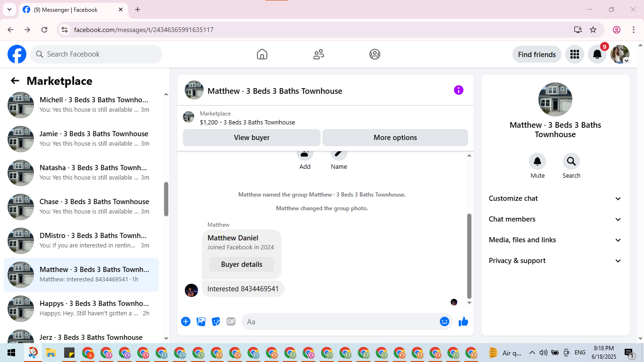Click the Search Facebook field

(96, 54)
